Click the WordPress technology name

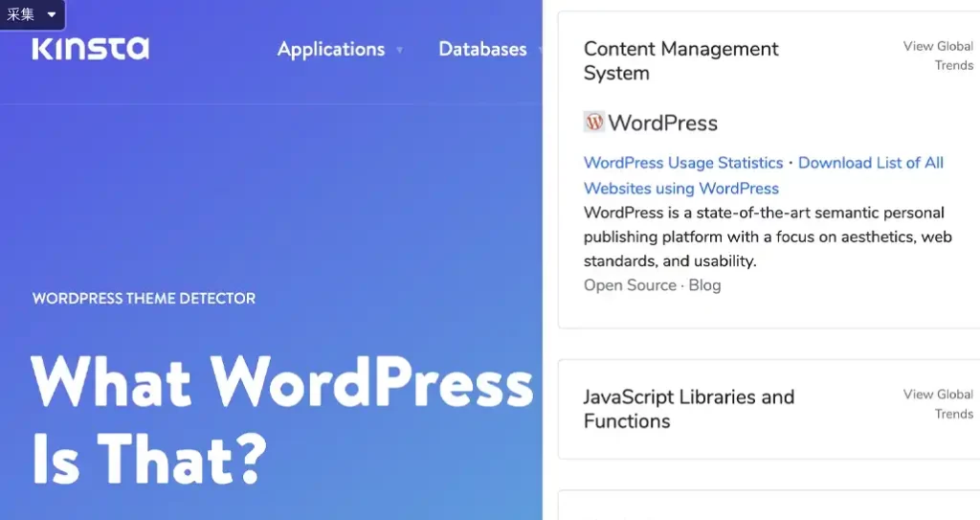pos(662,123)
